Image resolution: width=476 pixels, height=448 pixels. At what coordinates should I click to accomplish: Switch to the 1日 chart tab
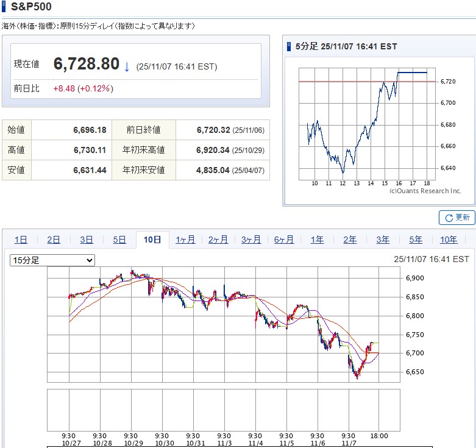(x=21, y=240)
